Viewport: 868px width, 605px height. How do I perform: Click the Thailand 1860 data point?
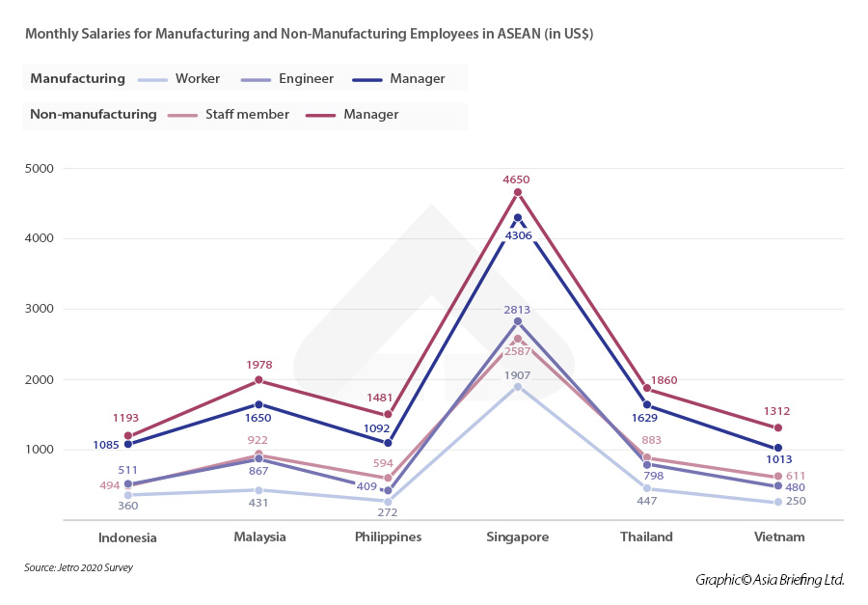(647, 388)
